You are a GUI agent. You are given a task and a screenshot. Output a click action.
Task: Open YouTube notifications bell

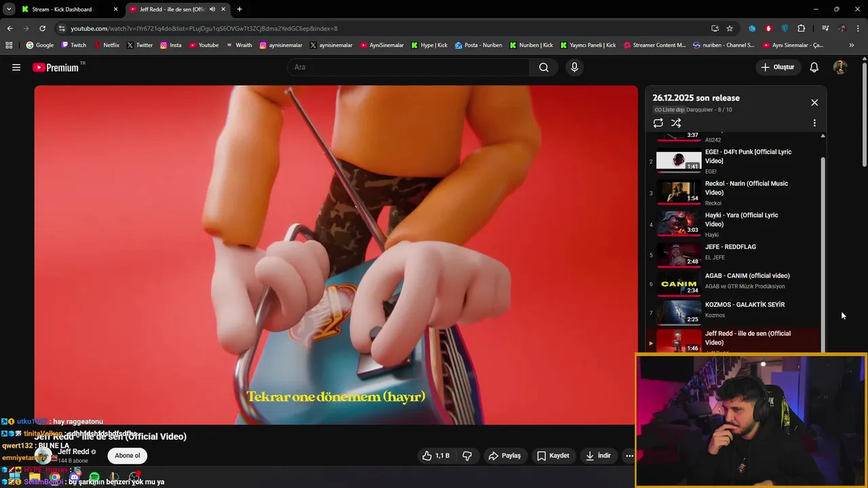tap(814, 67)
